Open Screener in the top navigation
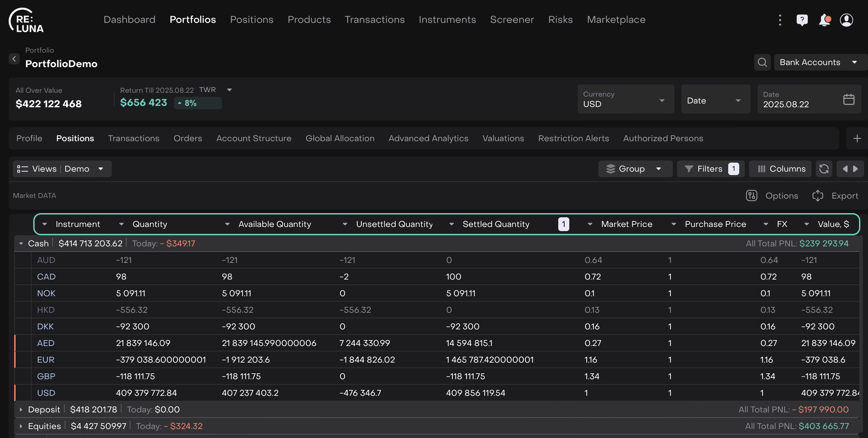 pyautogui.click(x=512, y=20)
